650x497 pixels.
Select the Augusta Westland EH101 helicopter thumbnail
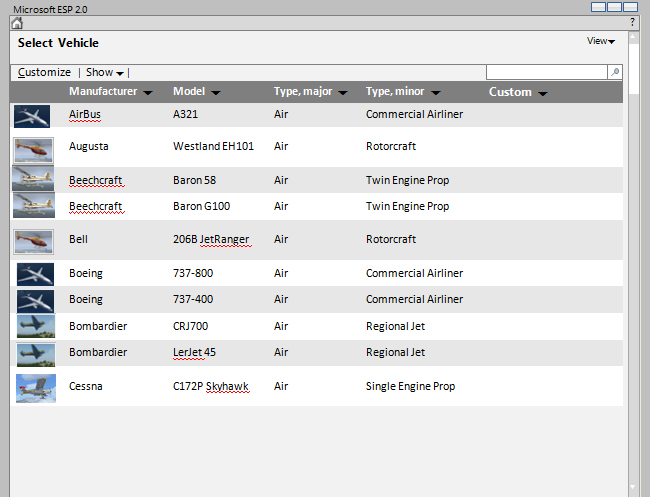(x=33, y=150)
